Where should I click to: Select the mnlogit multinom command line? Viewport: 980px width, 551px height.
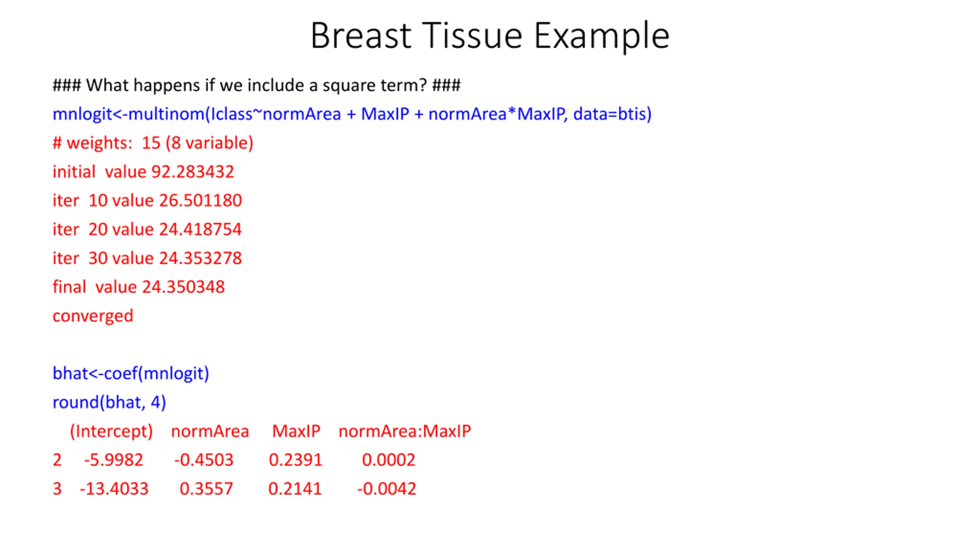tap(352, 114)
